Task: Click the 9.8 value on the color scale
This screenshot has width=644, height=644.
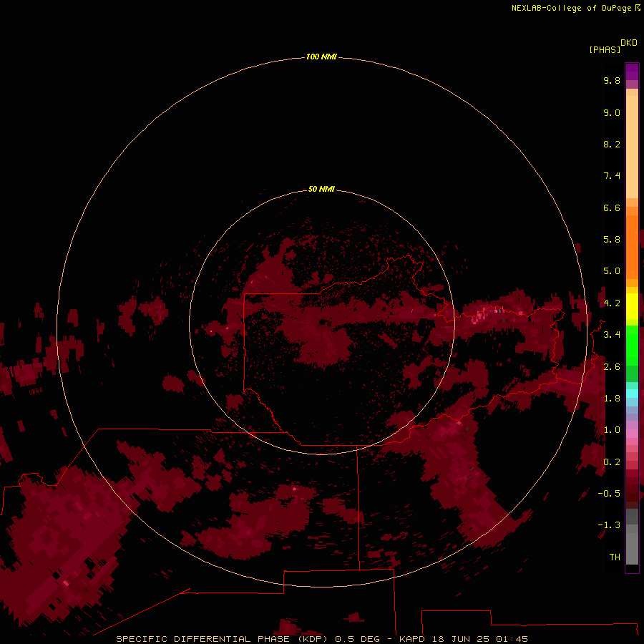Action: pyautogui.click(x=612, y=81)
